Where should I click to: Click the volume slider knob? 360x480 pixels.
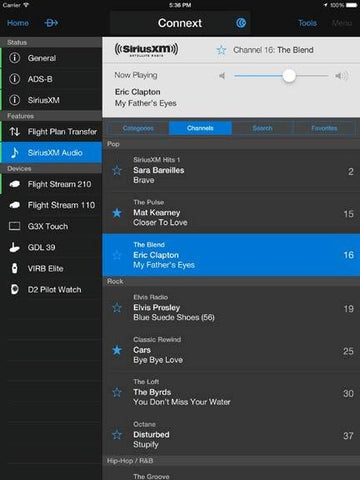click(289, 76)
